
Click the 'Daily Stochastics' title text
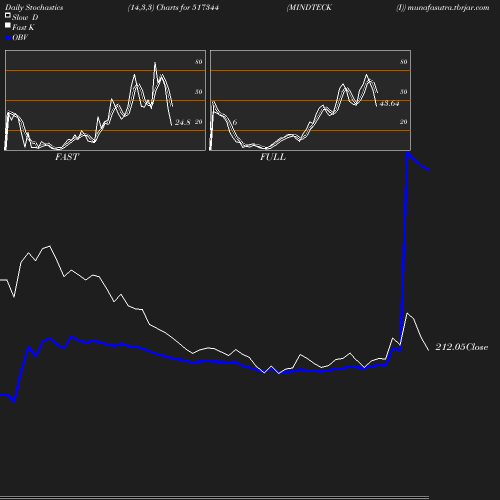point(34,8)
